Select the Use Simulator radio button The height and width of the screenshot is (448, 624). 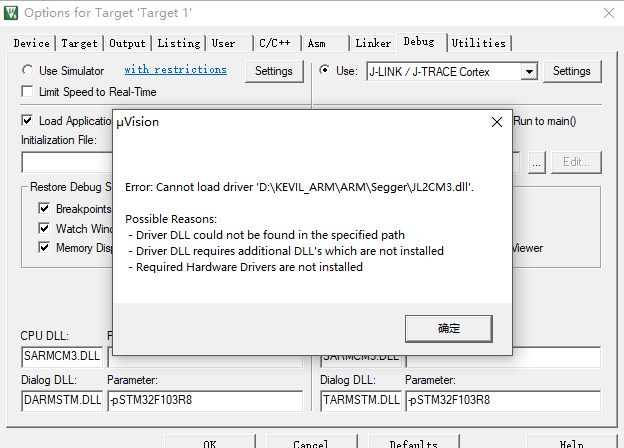tap(28, 71)
